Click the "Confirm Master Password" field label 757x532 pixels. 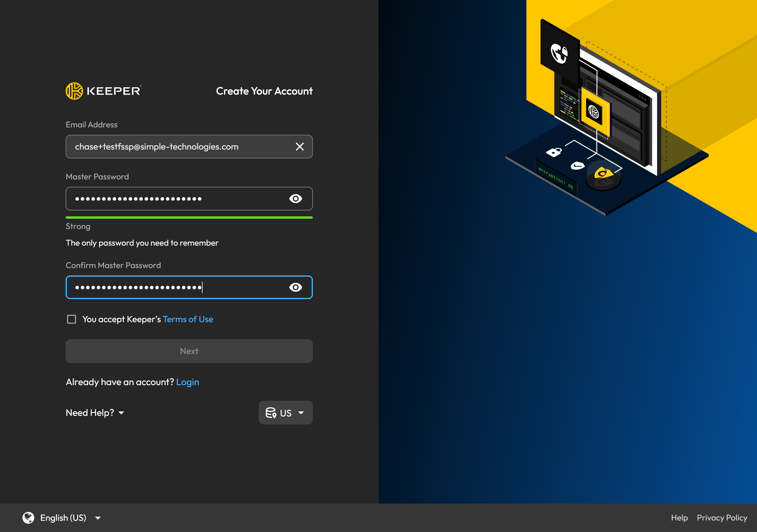[x=113, y=265]
